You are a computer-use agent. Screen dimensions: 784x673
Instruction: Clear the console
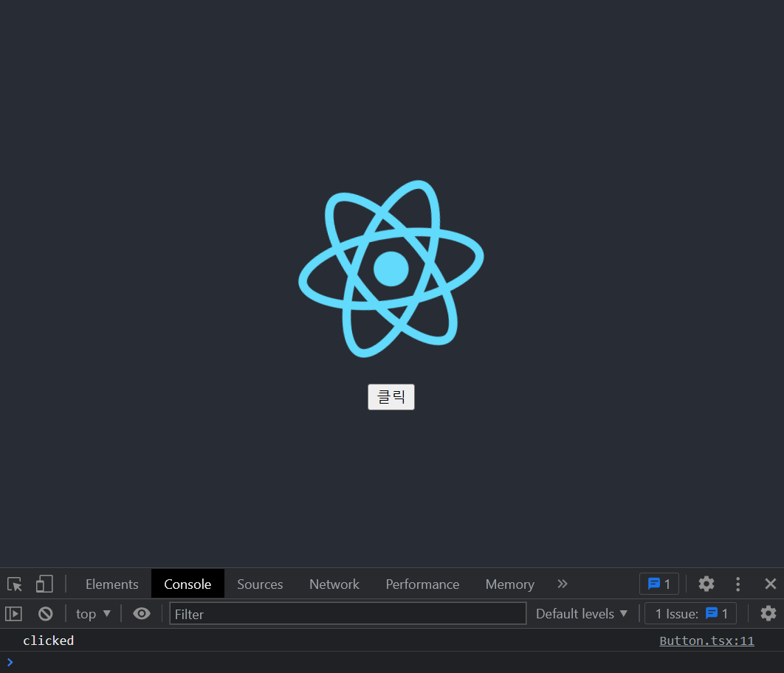[46, 613]
